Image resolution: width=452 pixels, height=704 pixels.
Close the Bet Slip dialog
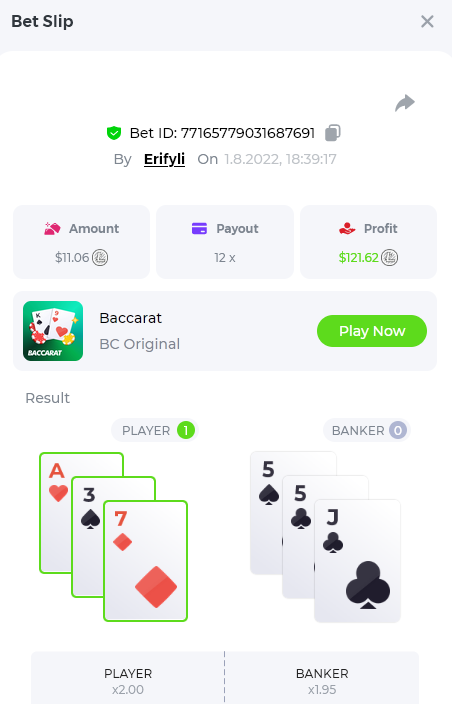coord(427,21)
